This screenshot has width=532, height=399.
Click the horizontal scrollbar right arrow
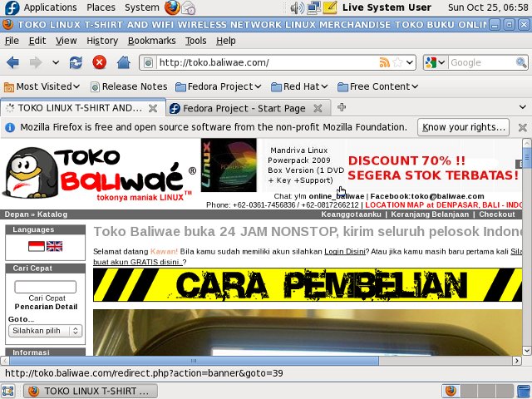point(517,361)
